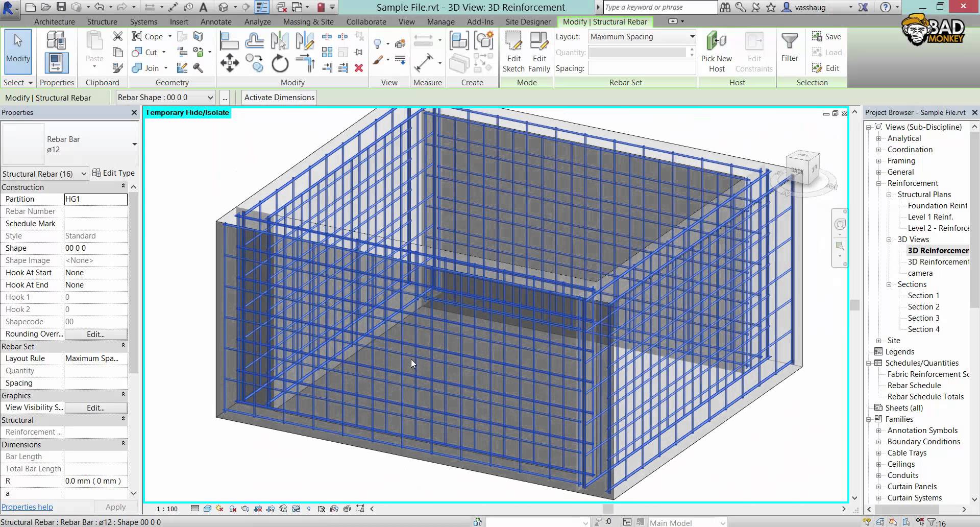
Task: Select Pick New Host tool
Action: pyautogui.click(x=716, y=52)
